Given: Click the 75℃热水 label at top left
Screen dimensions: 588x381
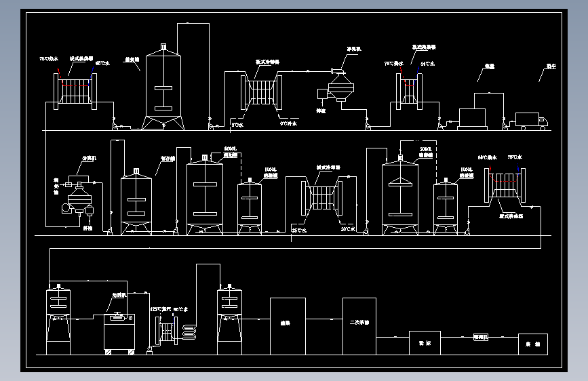Looking at the screenshot, I should 49,58.
